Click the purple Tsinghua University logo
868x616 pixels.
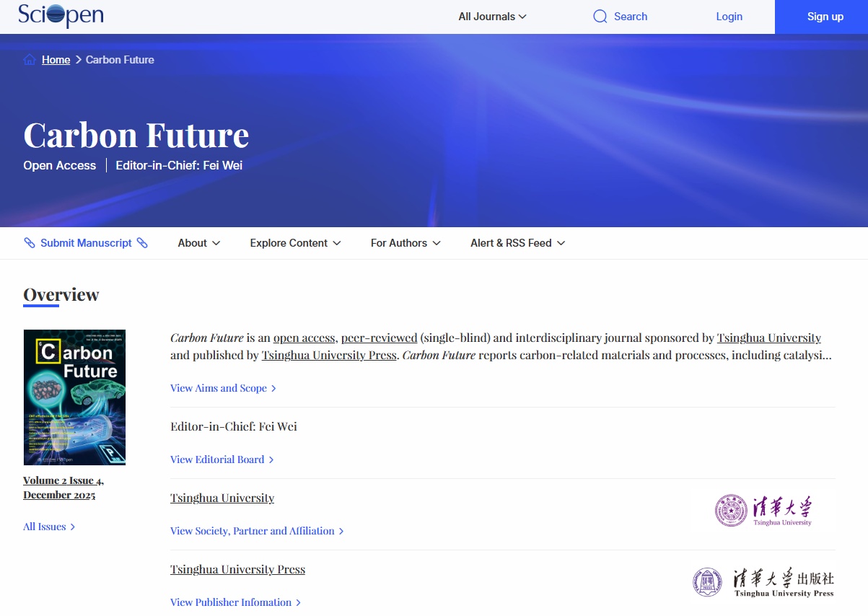[763, 511]
